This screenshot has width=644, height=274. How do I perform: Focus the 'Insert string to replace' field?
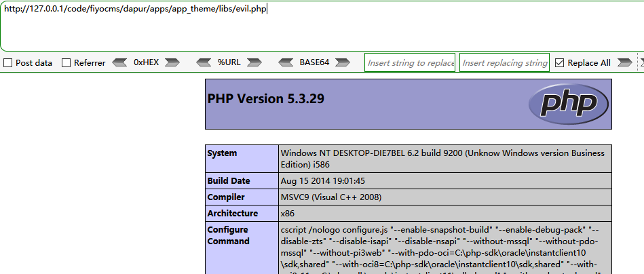(410, 62)
